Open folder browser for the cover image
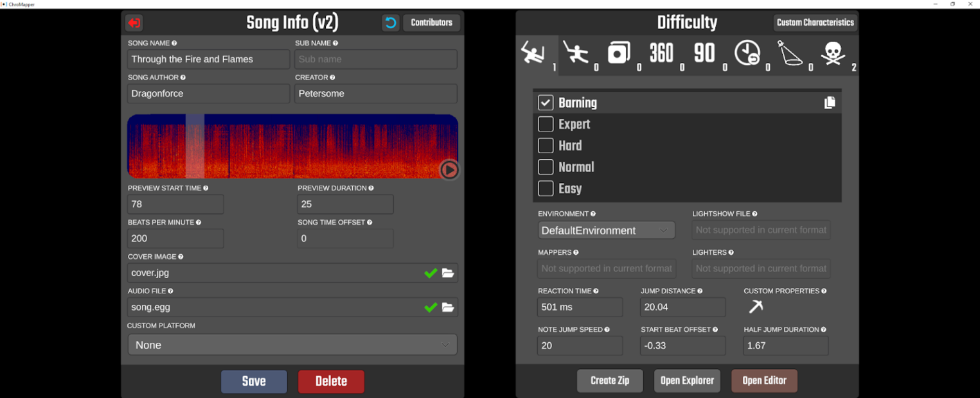This screenshot has height=398, width=980. pos(448,273)
